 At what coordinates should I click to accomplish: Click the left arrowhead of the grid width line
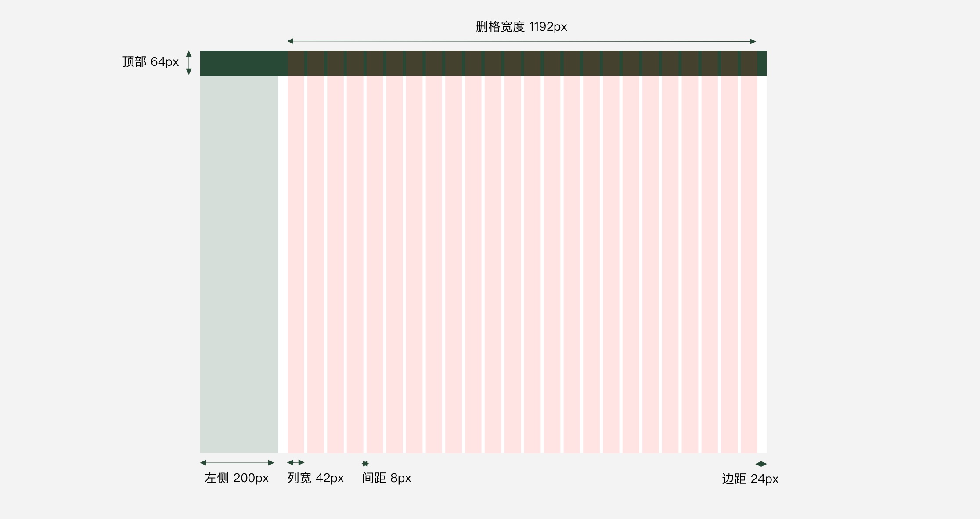coord(290,41)
